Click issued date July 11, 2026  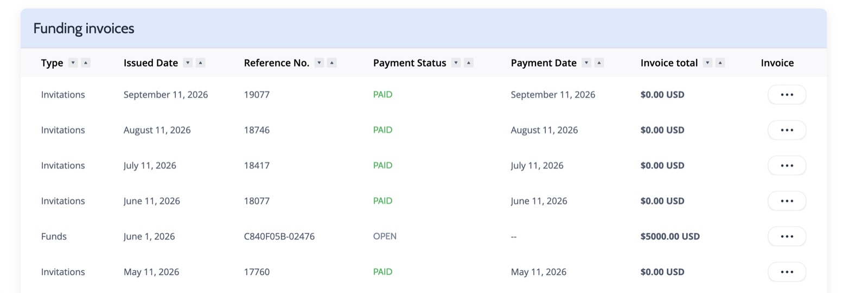[x=150, y=166]
